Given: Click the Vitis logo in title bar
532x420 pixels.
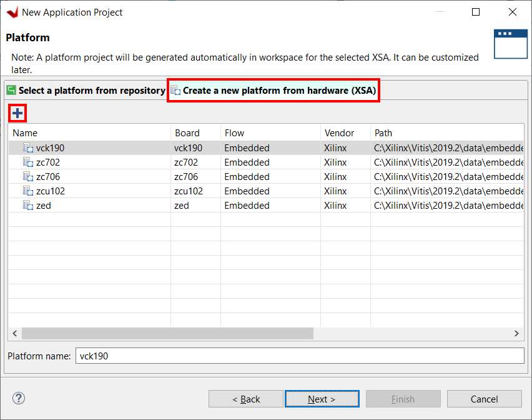Looking at the screenshot, I should point(12,12).
